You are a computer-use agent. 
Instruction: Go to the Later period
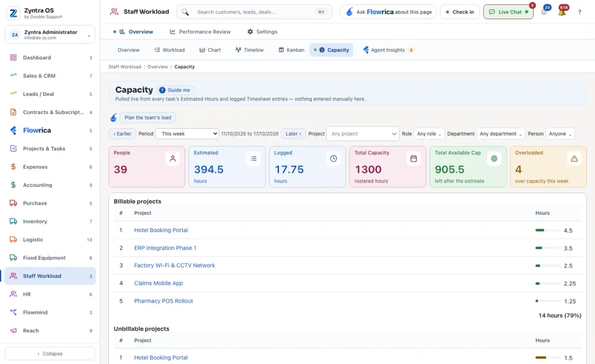293,134
